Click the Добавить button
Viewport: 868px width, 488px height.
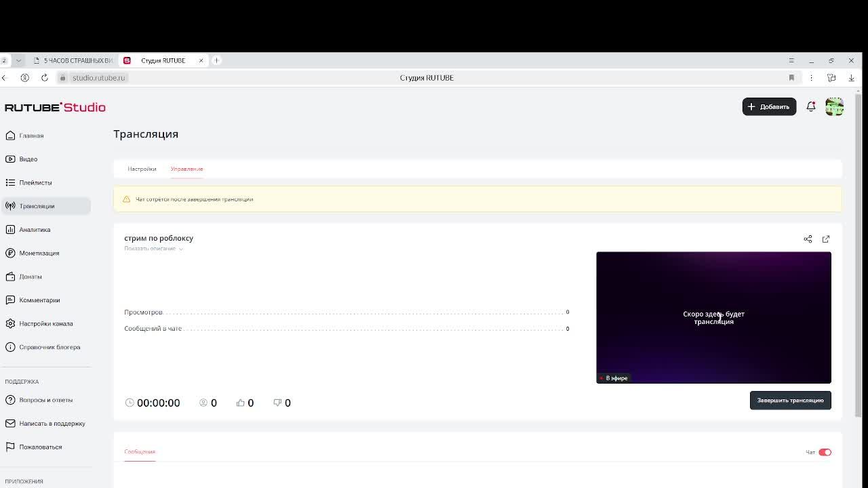pos(769,106)
